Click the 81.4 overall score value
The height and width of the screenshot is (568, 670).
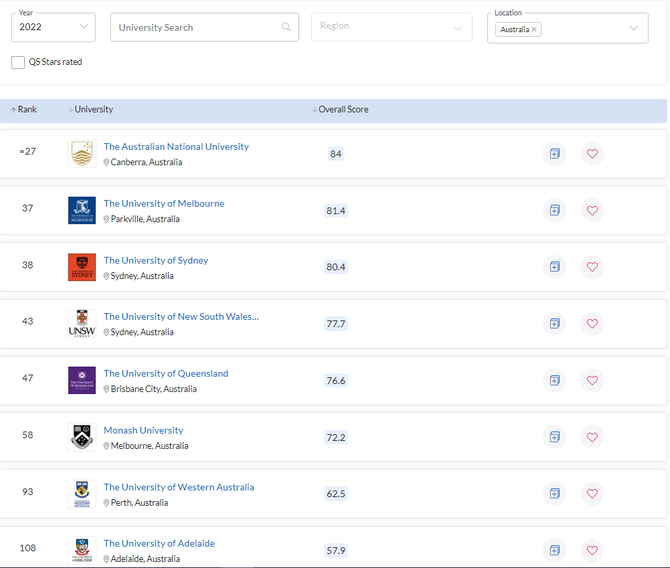[336, 211]
